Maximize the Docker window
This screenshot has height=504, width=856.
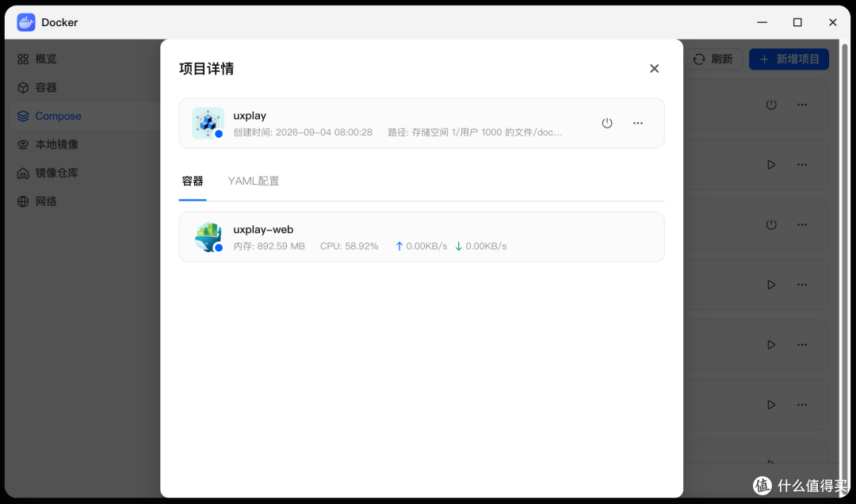point(797,22)
